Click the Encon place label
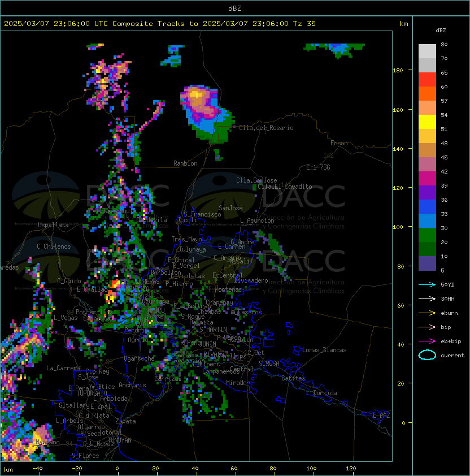The height and width of the screenshot is (476, 470). (339, 143)
